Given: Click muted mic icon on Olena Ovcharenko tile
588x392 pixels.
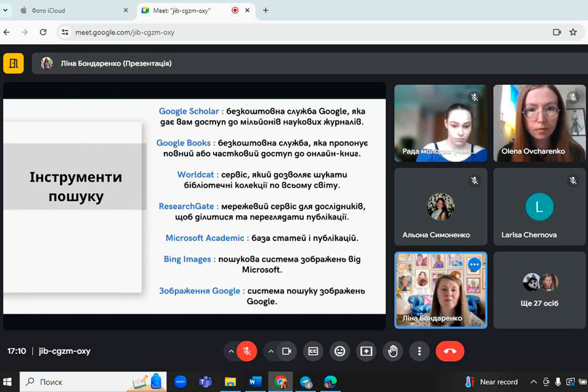Looking at the screenshot, I should (x=573, y=97).
